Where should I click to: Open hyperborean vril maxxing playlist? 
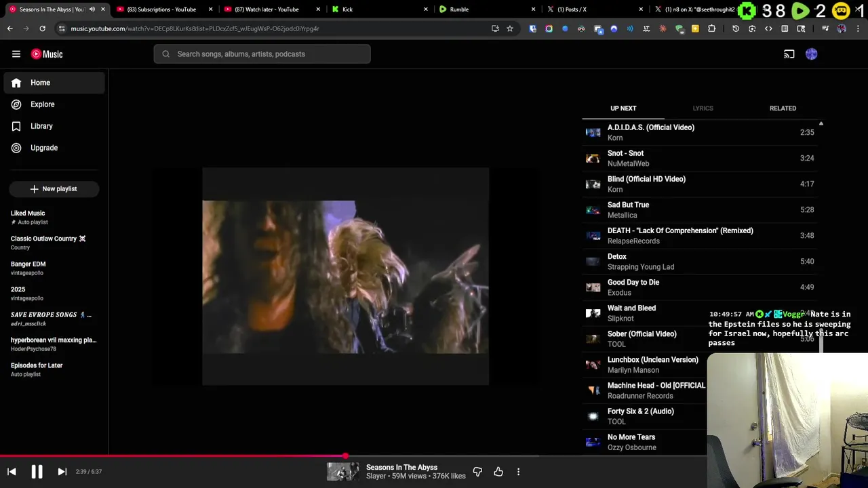click(54, 344)
